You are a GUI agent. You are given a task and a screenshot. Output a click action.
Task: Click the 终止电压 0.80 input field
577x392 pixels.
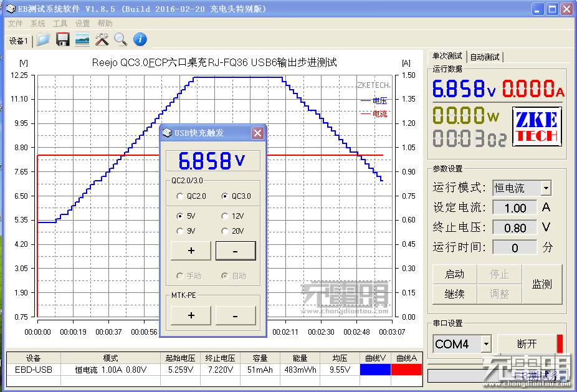515,228
